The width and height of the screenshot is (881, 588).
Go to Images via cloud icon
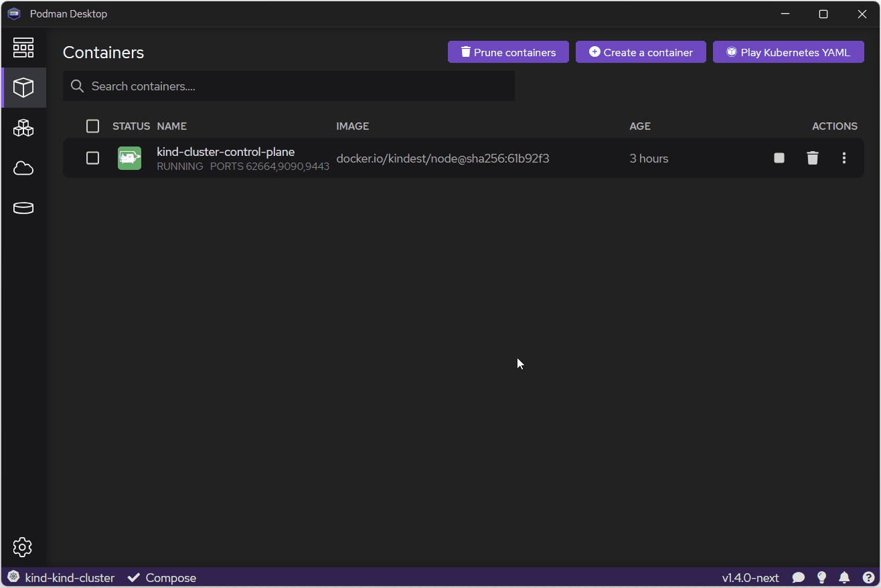(x=23, y=168)
